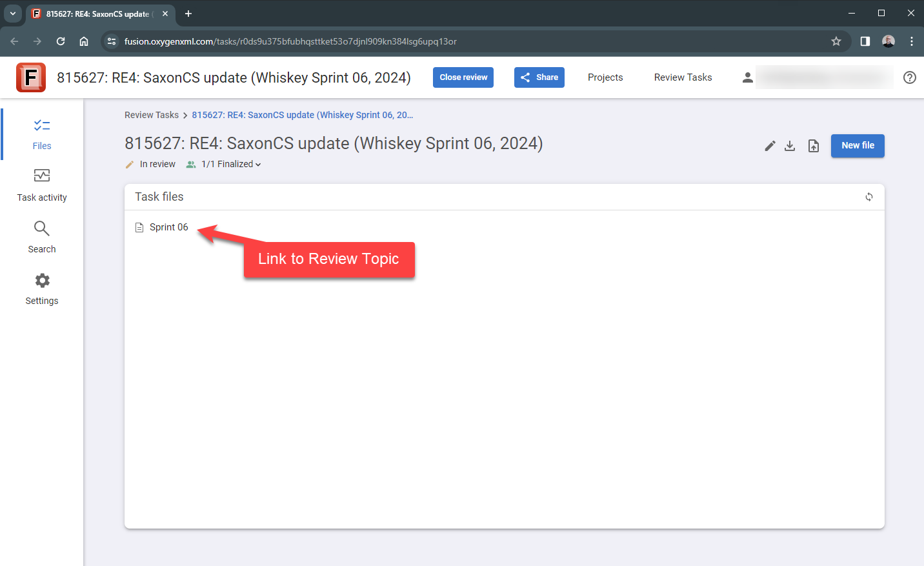Open the Task activity sidebar section
This screenshot has width=924, height=566.
pos(42,186)
